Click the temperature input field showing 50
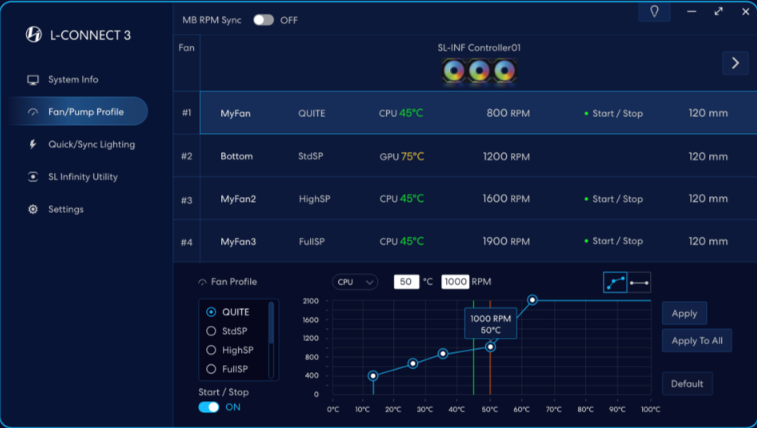 tap(406, 282)
